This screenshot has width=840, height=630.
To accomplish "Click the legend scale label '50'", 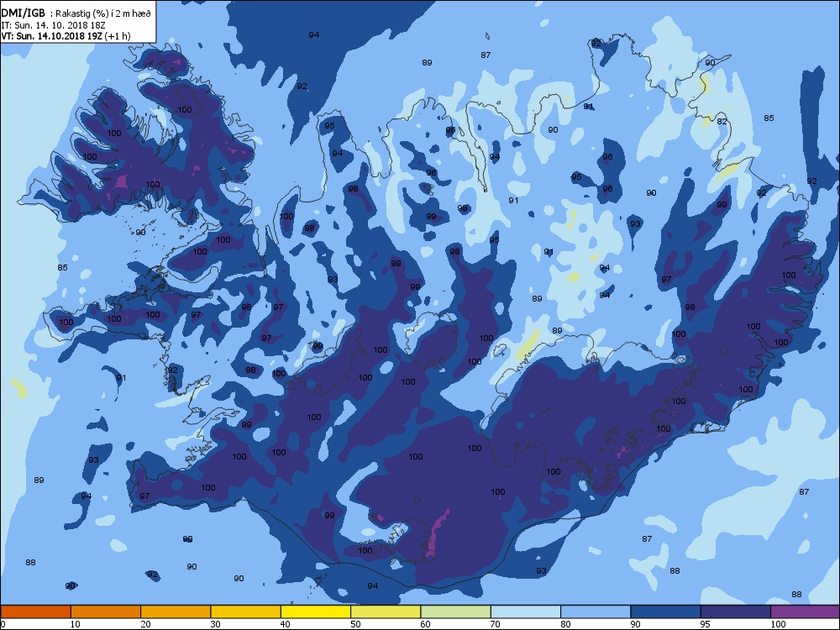I will tap(355, 624).
